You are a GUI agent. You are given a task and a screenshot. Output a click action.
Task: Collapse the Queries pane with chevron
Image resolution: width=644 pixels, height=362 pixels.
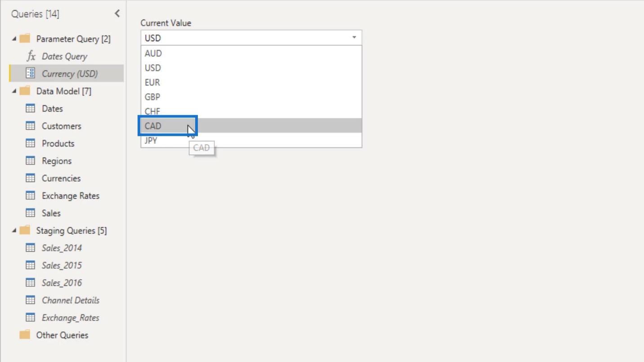click(117, 13)
